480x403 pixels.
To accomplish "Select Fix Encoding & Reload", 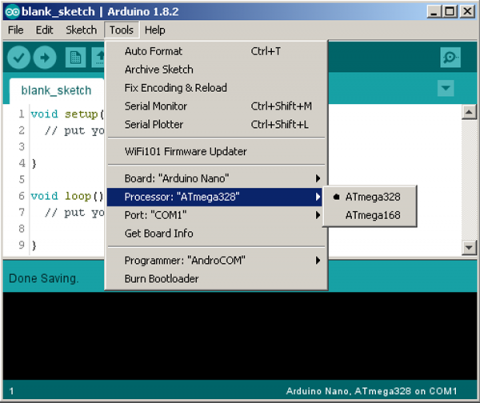I will click(x=216, y=88).
